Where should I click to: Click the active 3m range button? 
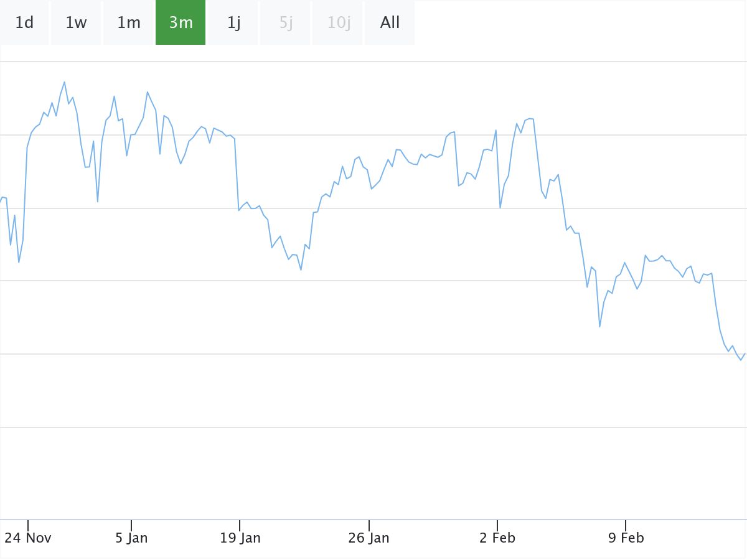(181, 23)
